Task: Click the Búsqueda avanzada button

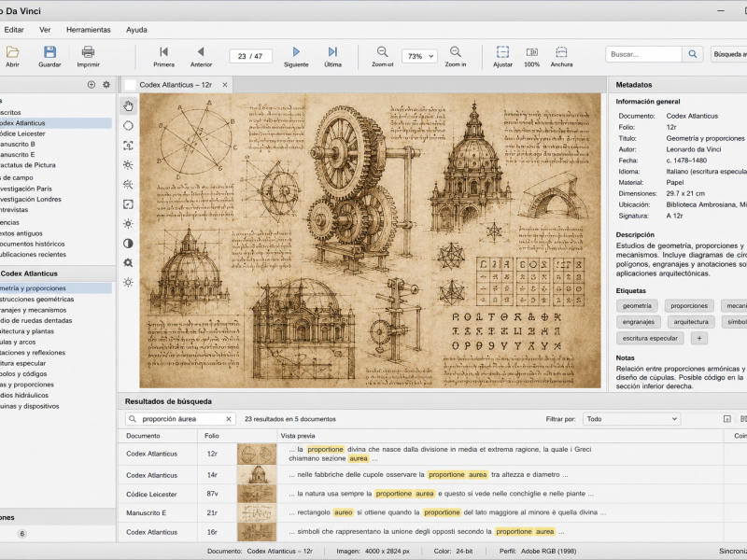Action: [x=729, y=54]
